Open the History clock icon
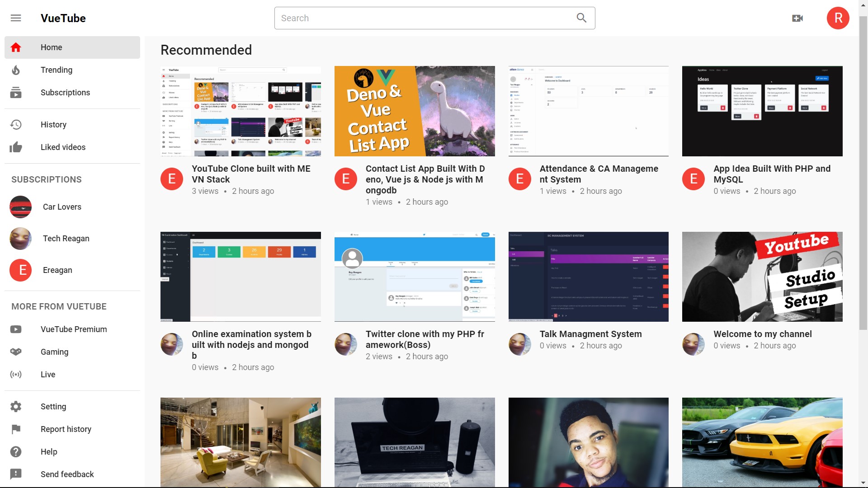The width and height of the screenshot is (868, 488). coord(16,125)
